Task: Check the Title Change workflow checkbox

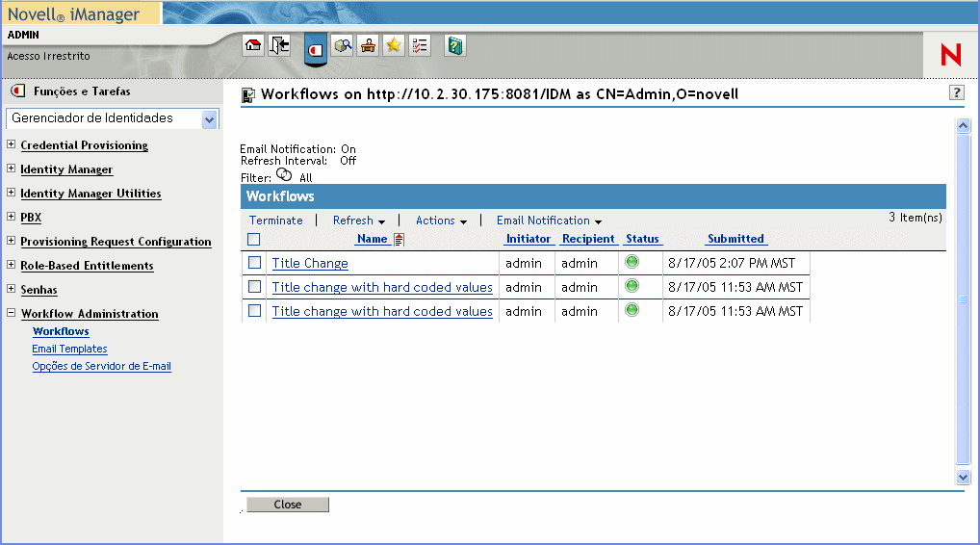Action: pos(254,263)
